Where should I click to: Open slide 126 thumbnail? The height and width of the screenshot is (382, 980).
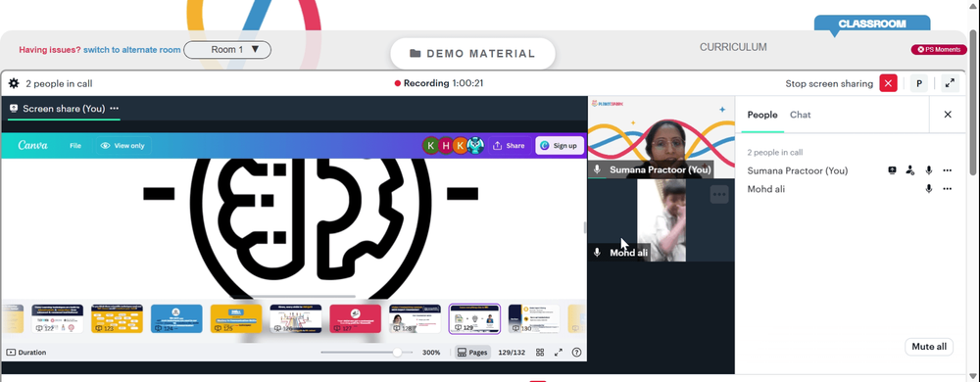click(296, 318)
